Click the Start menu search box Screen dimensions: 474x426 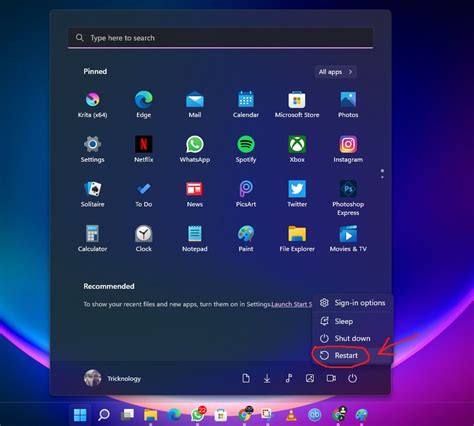(220, 38)
